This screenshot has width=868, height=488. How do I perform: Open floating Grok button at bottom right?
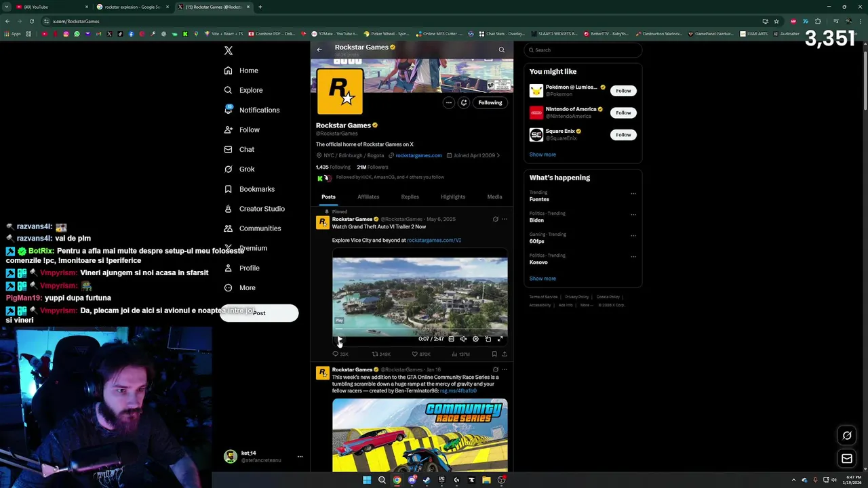[847, 436]
